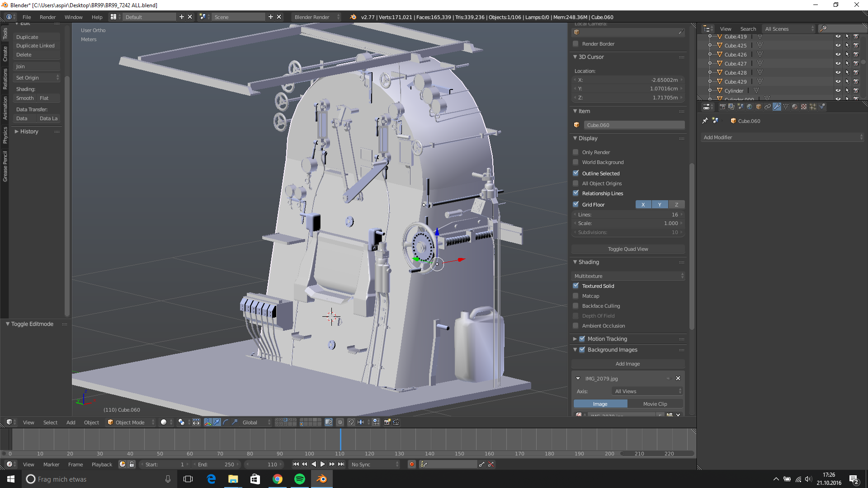Open the Object properties cube icon
The height and width of the screenshot is (488, 868).
point(759,107)
